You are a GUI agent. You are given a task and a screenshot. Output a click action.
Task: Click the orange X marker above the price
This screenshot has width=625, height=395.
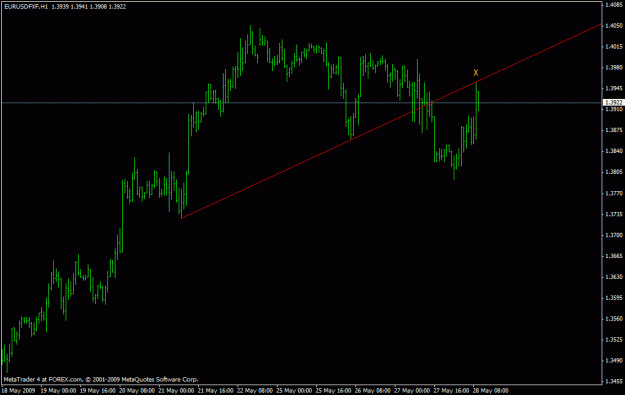[x=476, y=73]
